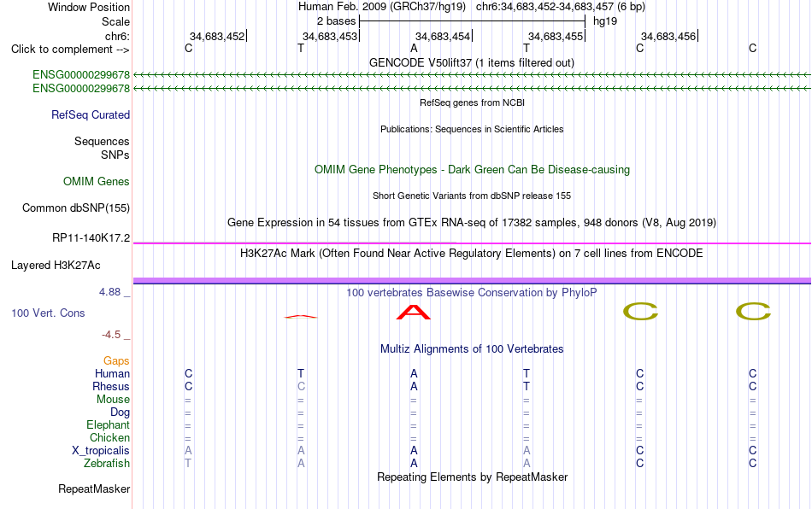Click the A base in Rhesus row
This screenshot has height=509, width=812.
point(414,386)
